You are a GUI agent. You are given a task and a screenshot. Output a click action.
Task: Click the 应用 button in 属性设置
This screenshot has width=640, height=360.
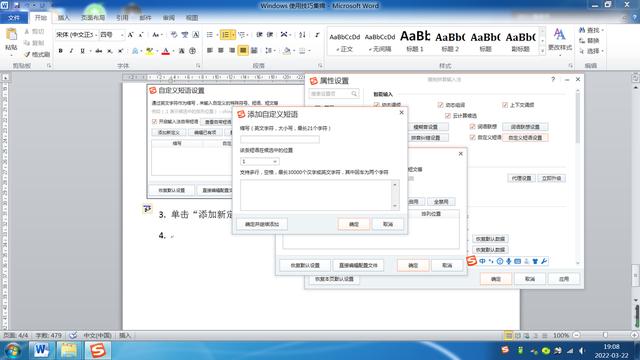[x=564, y=279]
